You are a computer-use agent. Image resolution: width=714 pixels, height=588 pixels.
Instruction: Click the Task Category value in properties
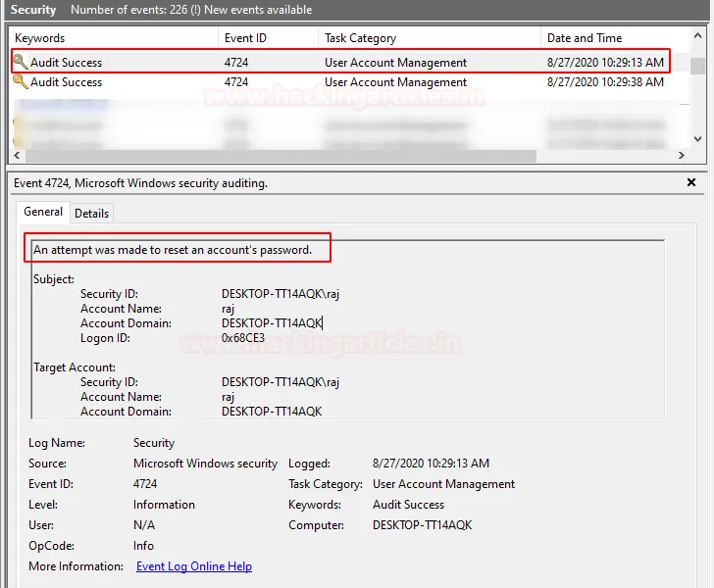click(443, 484)
